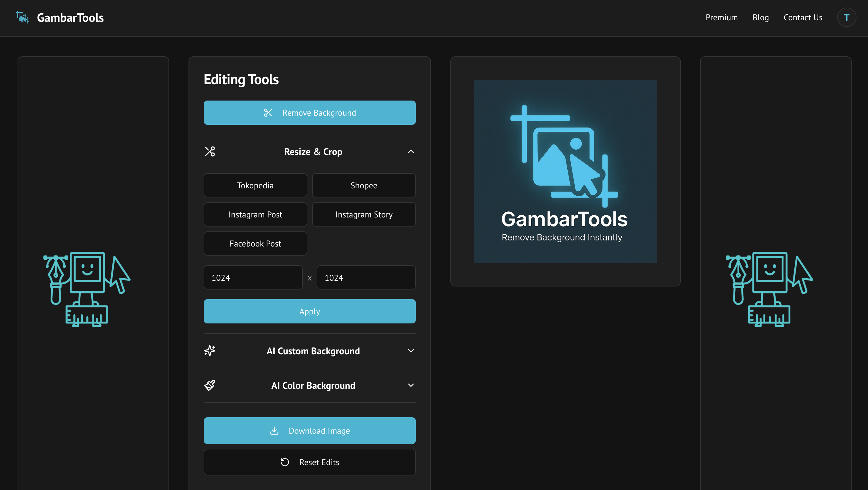
Task: Expand the AI Custom Background chevron
Action: [411, 351]
